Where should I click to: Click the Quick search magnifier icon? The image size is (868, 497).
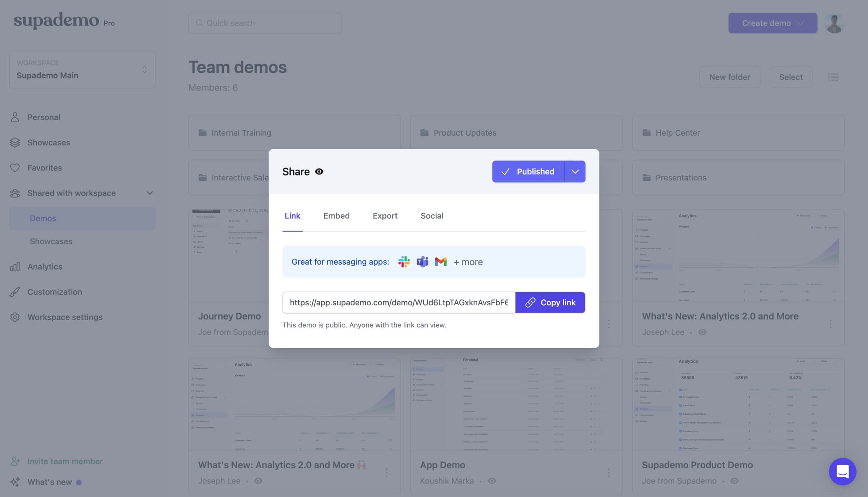pyautogui.click(x=199, y=23)
